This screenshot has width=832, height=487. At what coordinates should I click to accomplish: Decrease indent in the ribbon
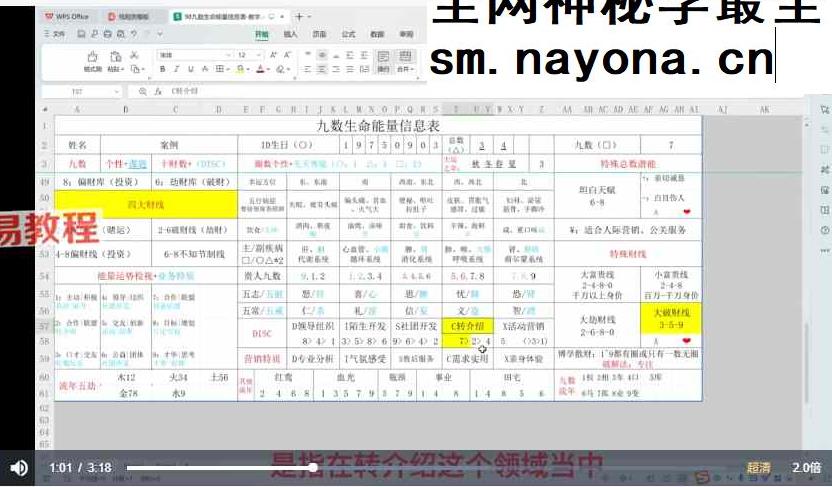tap(350, 55)
